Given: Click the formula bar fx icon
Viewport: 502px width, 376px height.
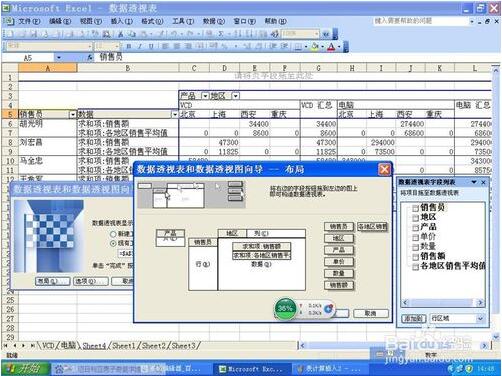Looking at the screenshot, I should 90,58.
